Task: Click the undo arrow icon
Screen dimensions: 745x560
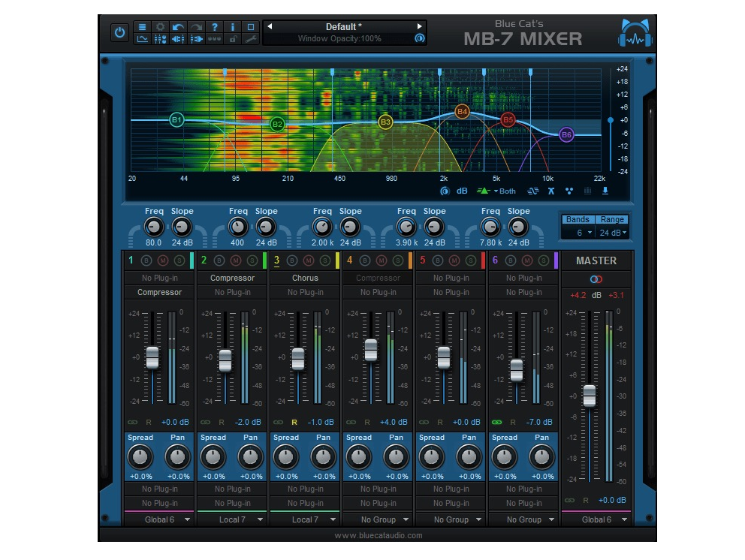Action: (x=178, y=27)
